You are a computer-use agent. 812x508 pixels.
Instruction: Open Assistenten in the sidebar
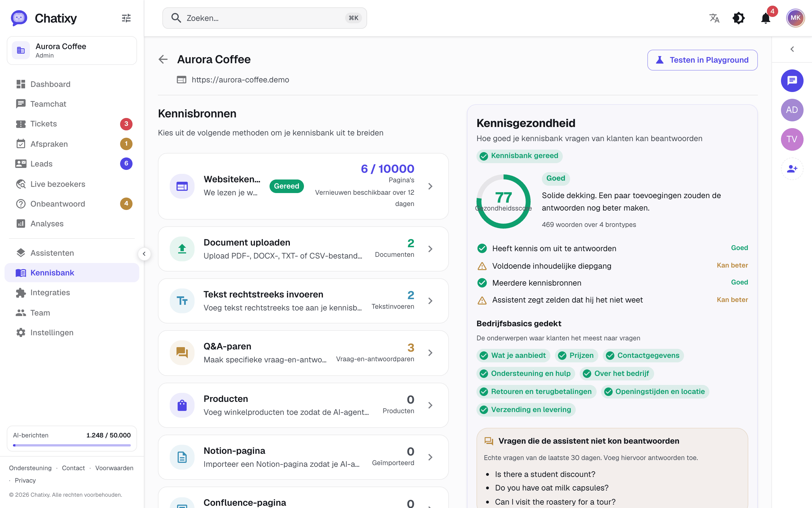tap(72, 253)
